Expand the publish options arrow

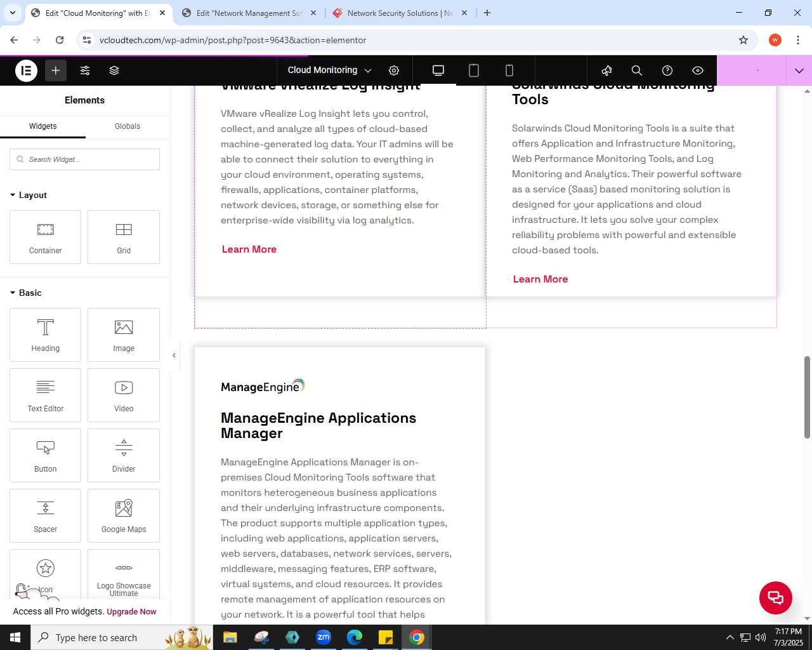799,70
